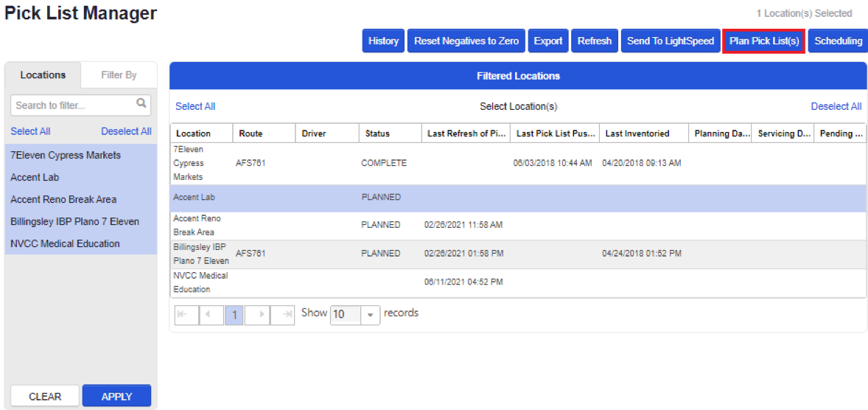Jump to last page of records
This screenshot has height=410, width=868.
tap(282, 315)
